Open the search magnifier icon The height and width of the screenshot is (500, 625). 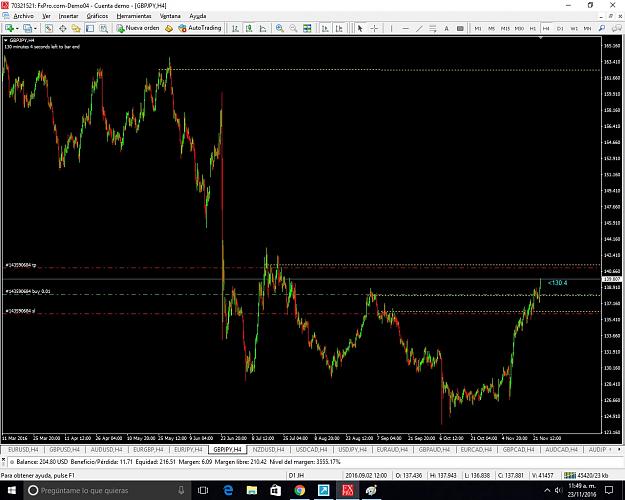tap(602, 28)
